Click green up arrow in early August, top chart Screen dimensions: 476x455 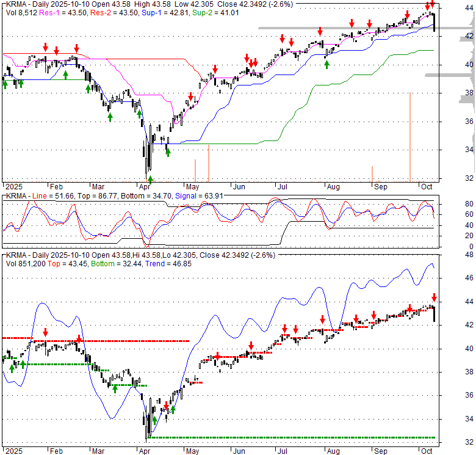(327, 64)
